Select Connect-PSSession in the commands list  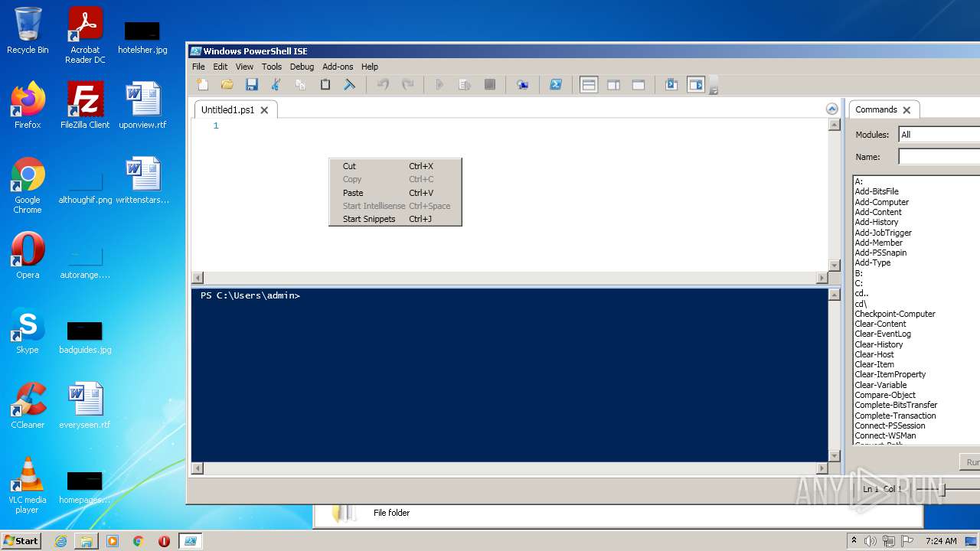(x=890, y=425)
